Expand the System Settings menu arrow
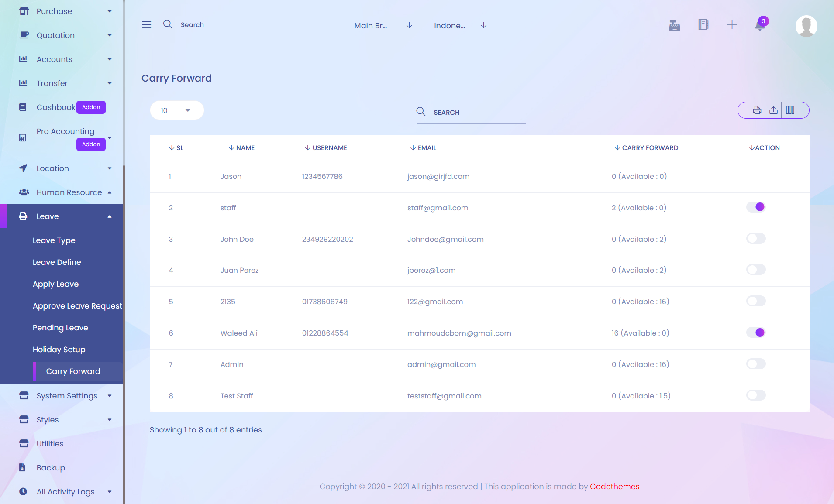The width and height of the screenshot is (834, 504). pos(110,396)
